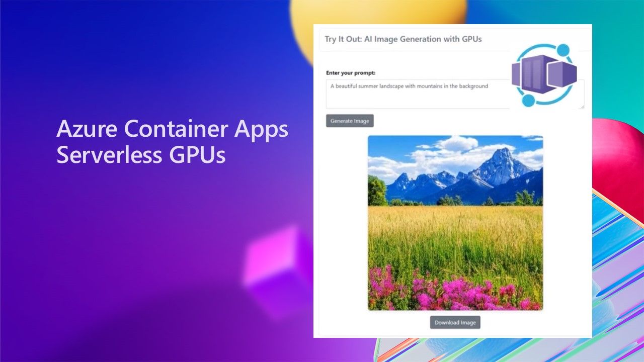Click the right-side container shape of the logo
Image resolution: width=644 pixels, height=362 pixels.
[x=562, y=74]
